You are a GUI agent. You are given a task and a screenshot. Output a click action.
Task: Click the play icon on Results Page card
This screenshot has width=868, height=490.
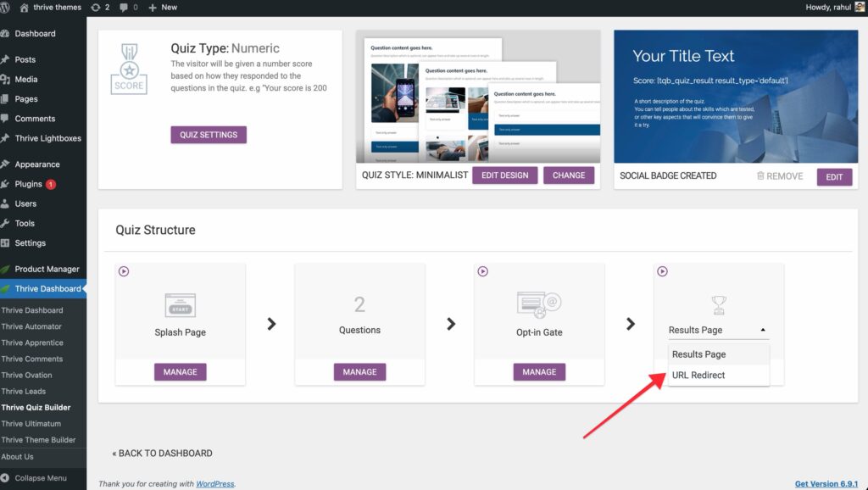(663, 272)
